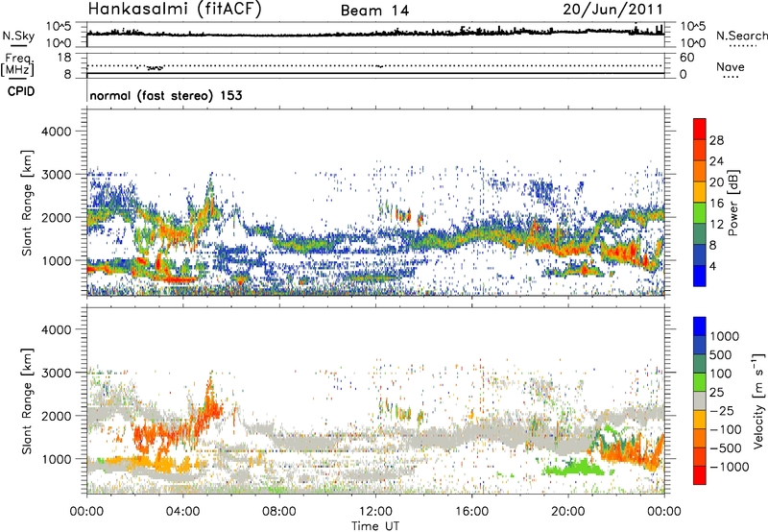Click the '24' Power colorbar value
The height and width of the screenshot is (532, 768).
[x=716, y=161]
